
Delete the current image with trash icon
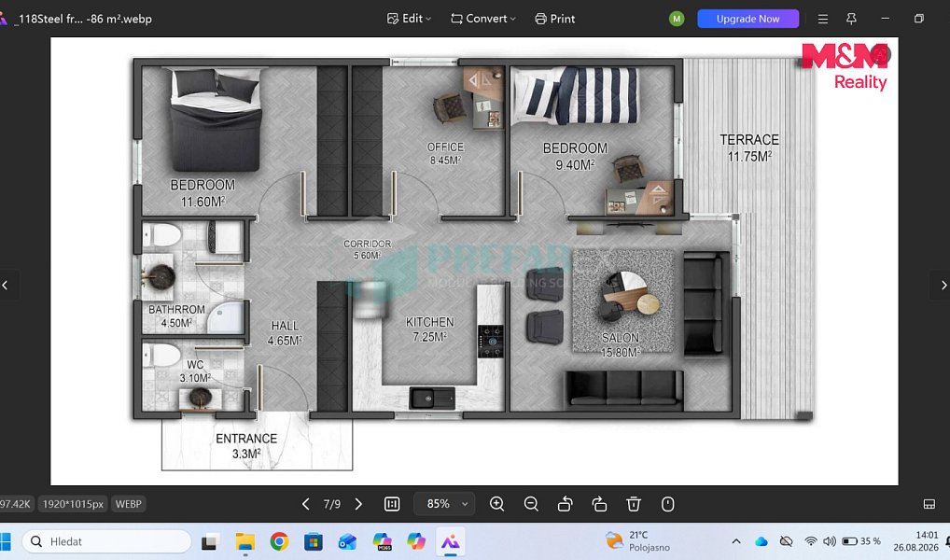(x=633, y=504)
